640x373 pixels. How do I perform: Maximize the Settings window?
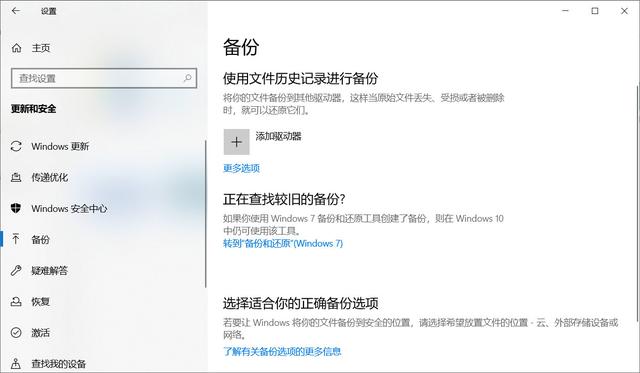[595, 11]
